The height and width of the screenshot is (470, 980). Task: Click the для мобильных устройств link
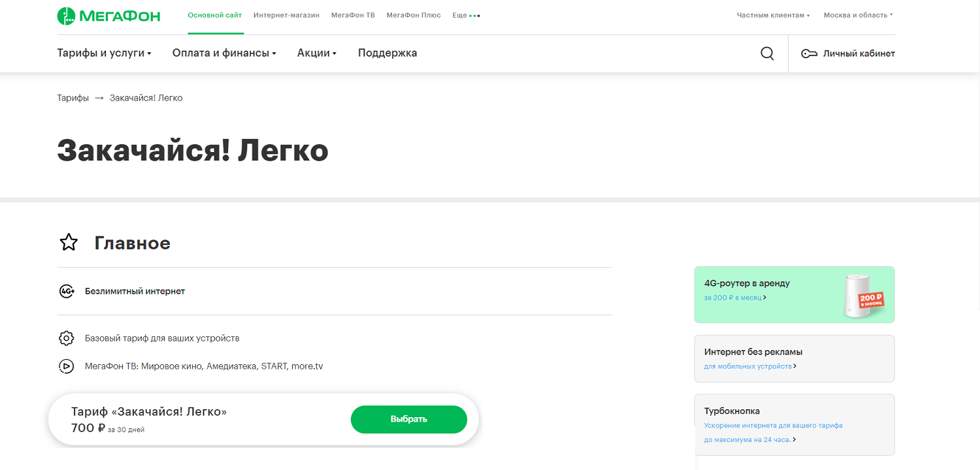click(x=749, y=367)
